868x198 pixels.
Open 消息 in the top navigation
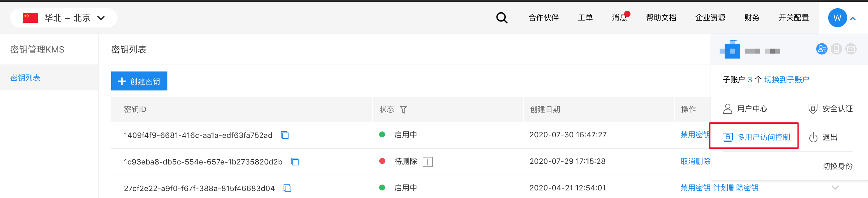tap(619, 17)
